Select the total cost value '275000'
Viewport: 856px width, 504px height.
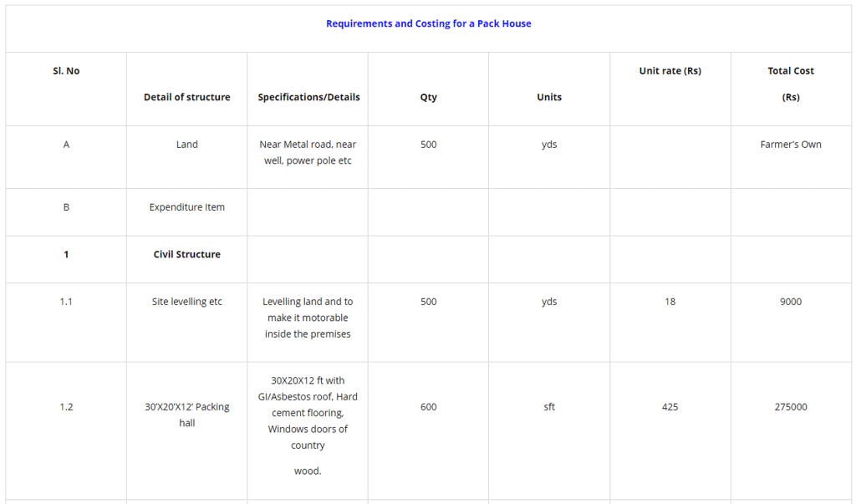pyautogui.click(x=790, y=407)
